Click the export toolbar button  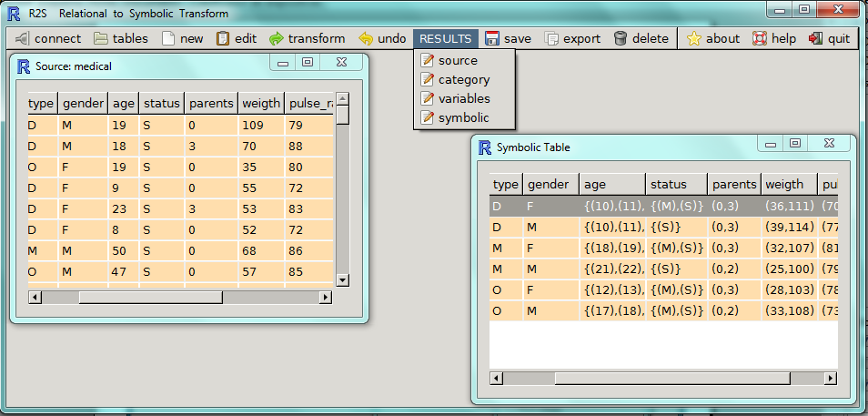pos(572,39)
